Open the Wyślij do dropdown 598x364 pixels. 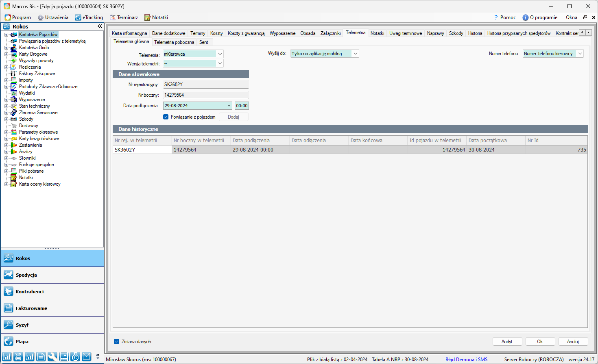point(356,54)
